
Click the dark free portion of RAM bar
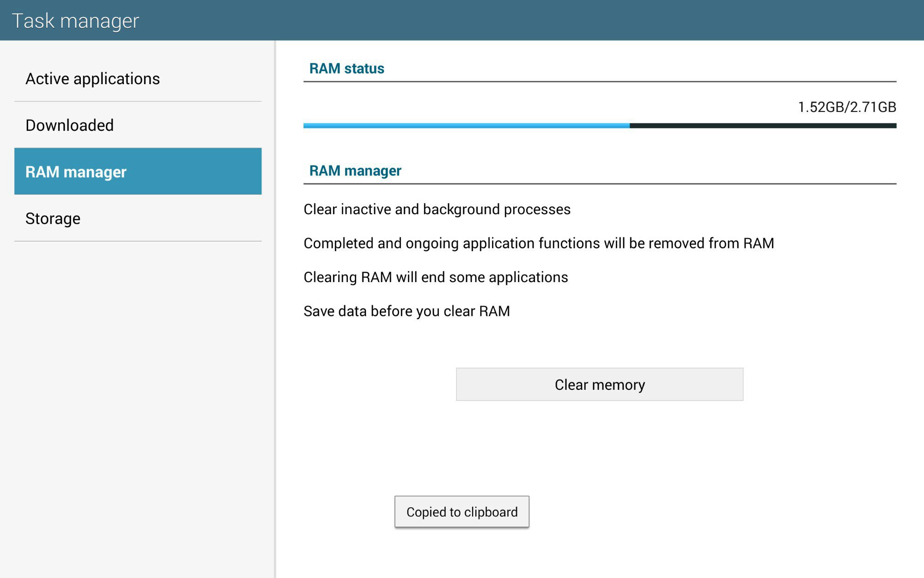coord(762,126)
